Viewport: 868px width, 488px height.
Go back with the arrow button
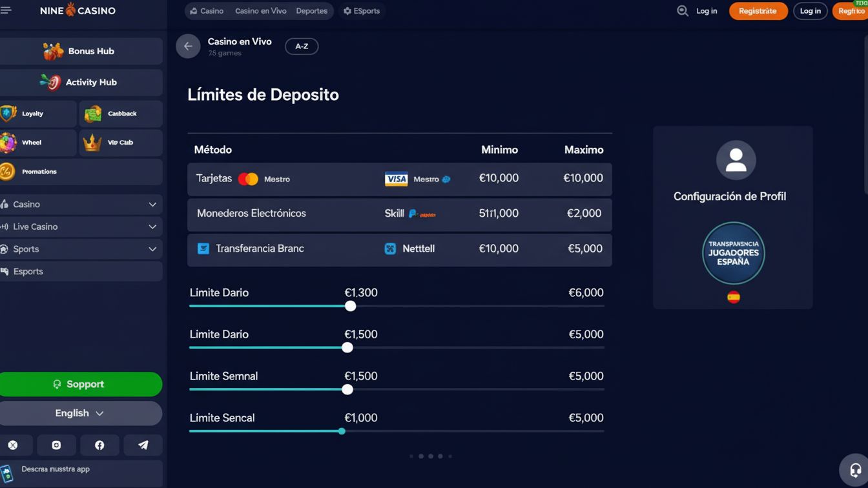(x=188, y=46)
